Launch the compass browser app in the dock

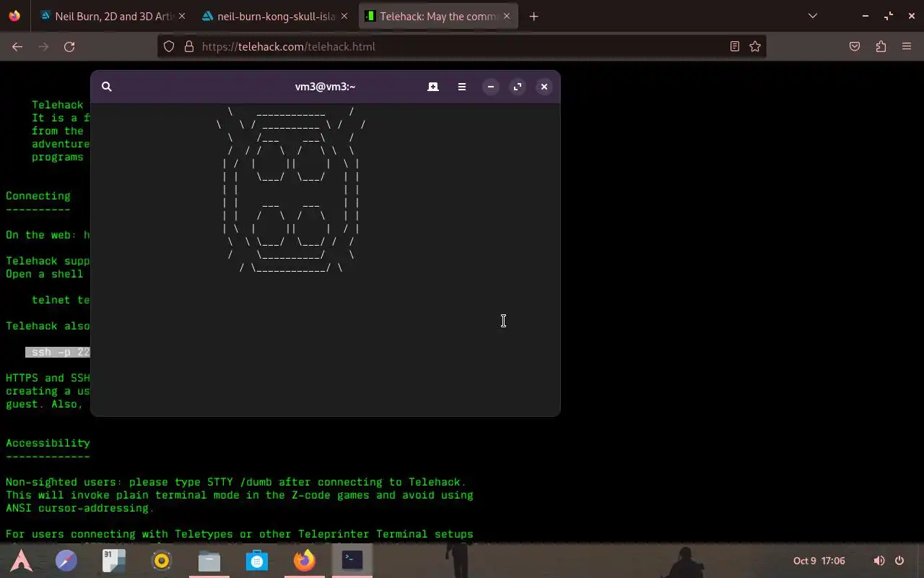(x=66, y=561)
